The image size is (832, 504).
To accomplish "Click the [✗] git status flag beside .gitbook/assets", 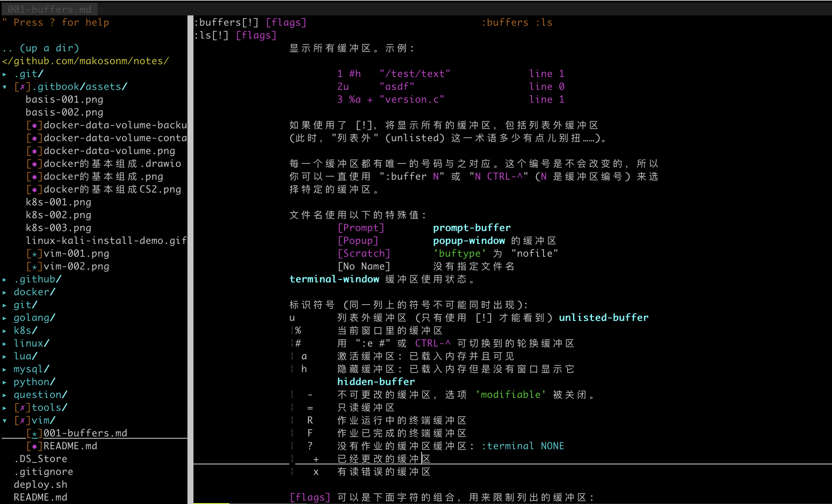I will tap(22, 87).
